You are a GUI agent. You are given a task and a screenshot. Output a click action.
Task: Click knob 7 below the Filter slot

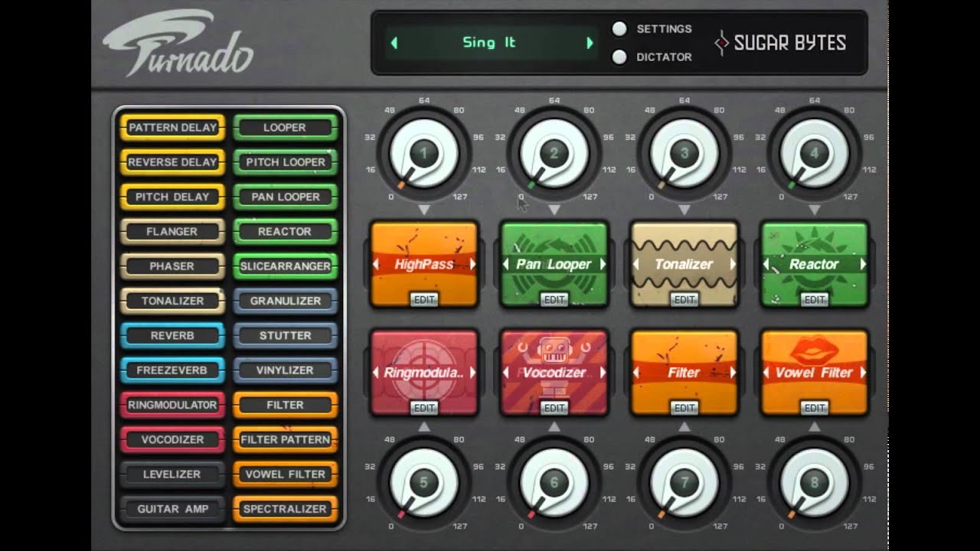pyautogui.click(x=684, y=483)
